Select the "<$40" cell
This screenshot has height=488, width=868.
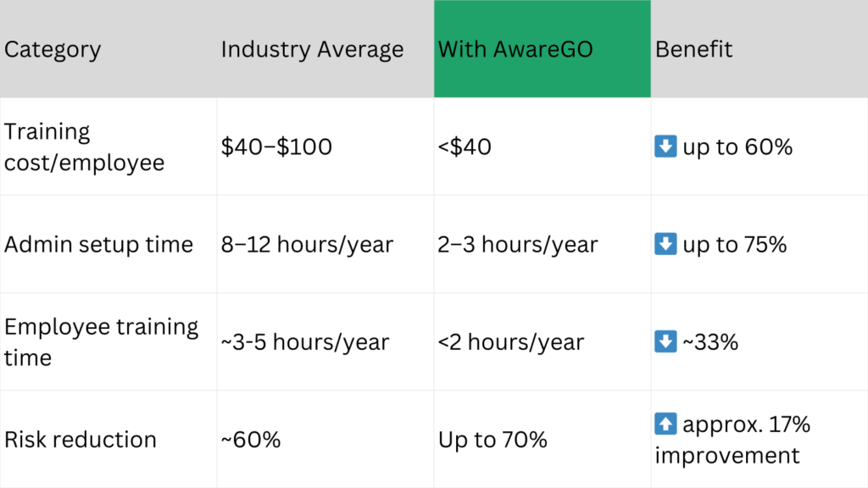pyautogui.click(x=465, y=147)
